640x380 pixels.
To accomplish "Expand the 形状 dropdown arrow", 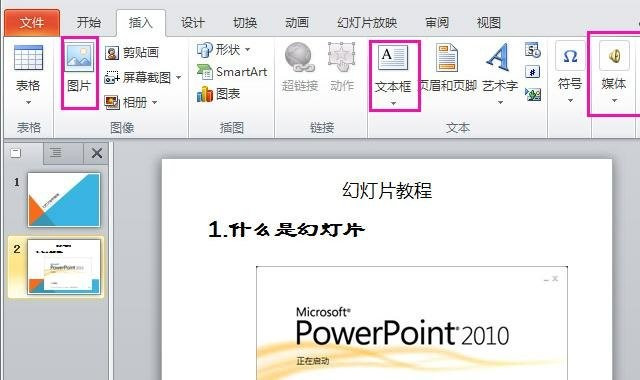I will pyautogui.click(x=247, y=50).
